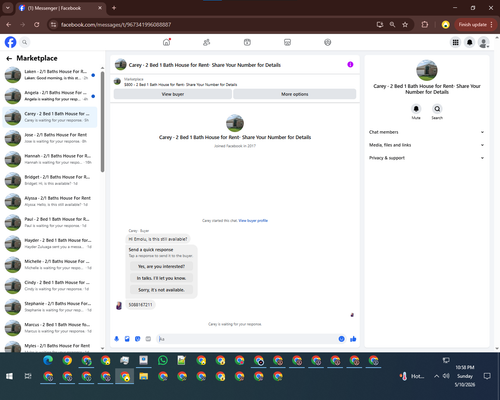Image resolution: width=500 pixels, height=400 pixels.
Task: Send quick response 'Sorry, it's not available.'
Action: pos(161,290)
